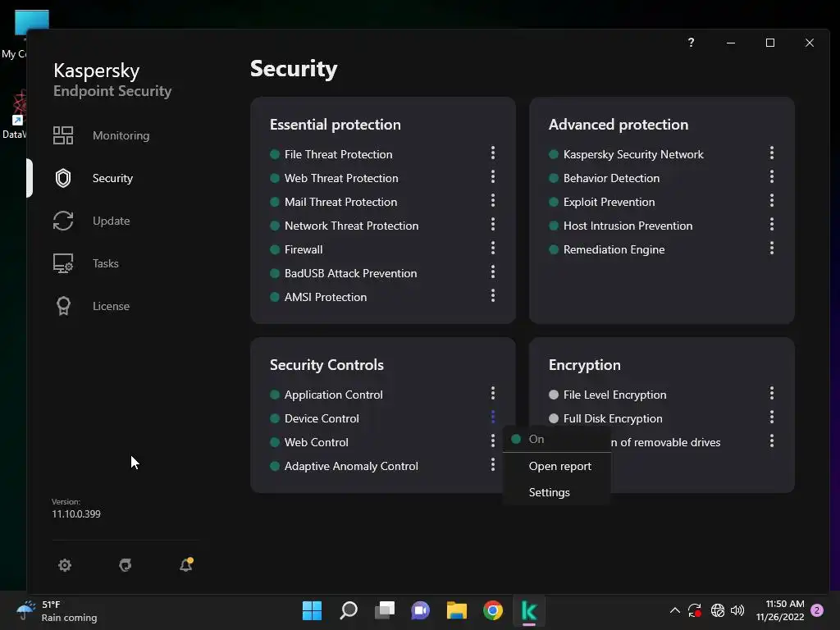Open Application Control three-dot menu
The image size is (840, 630).
point(493,394)
